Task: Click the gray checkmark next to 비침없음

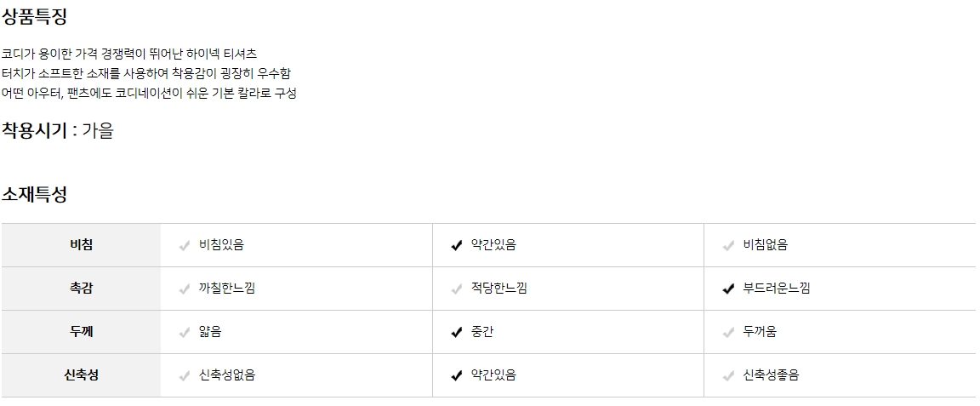Action: 728,246
